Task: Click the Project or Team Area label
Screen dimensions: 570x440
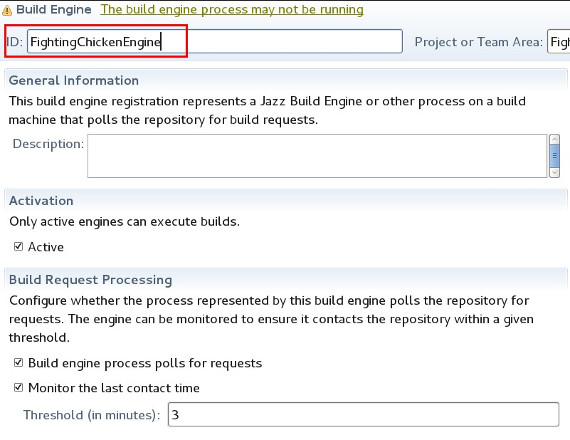Action: pos(478,42)
